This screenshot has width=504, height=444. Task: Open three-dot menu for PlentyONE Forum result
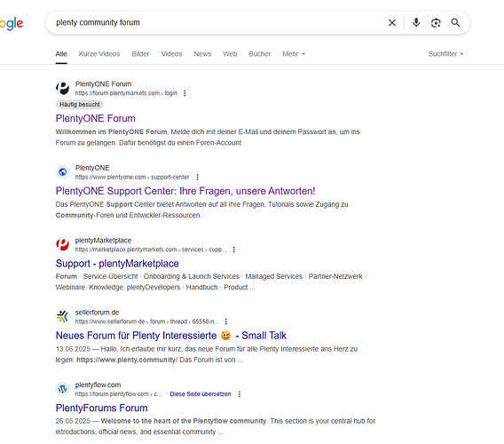coord(185,93)
